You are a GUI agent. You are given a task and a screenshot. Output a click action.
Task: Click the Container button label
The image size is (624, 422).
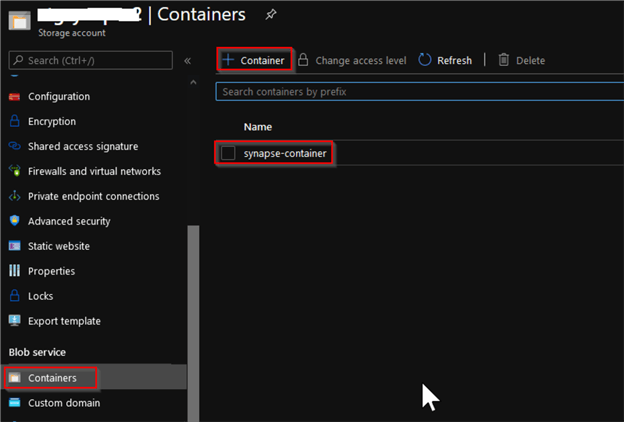[262, 61]
